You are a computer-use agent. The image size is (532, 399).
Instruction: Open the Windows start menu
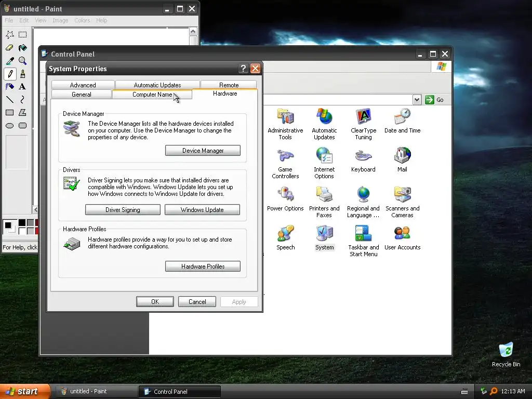(25, 392)
